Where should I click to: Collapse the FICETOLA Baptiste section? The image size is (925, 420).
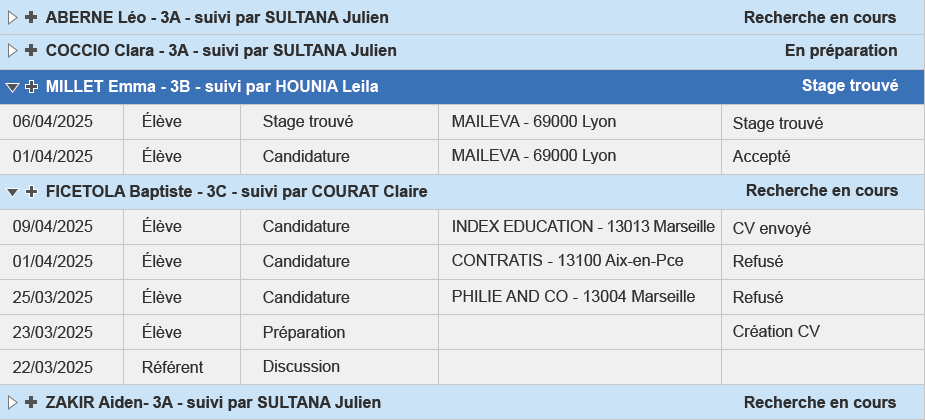point(12,192)
